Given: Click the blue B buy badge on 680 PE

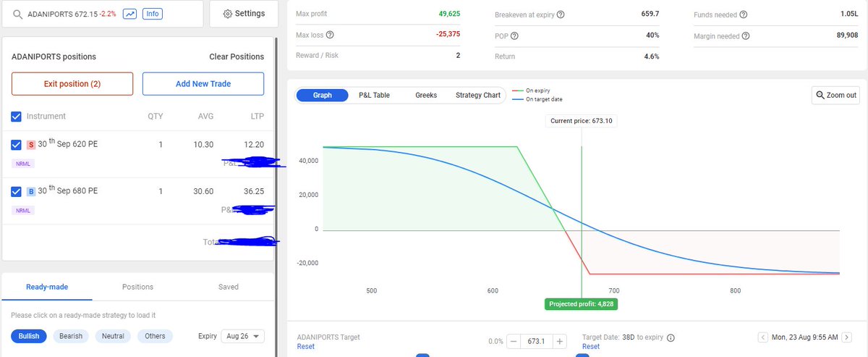Looking at the screenshot, I should (31, 192).
